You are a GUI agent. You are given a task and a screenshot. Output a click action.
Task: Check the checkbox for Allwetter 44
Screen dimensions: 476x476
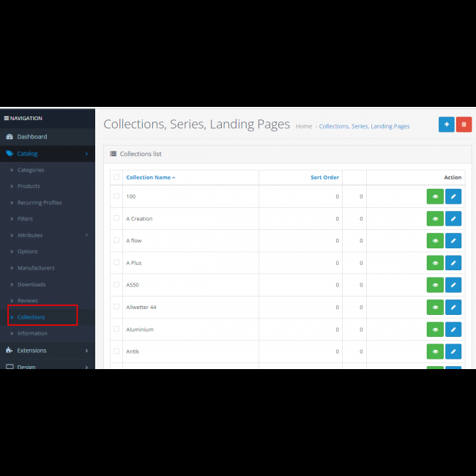pyautogui.click(x=116, y=307)
